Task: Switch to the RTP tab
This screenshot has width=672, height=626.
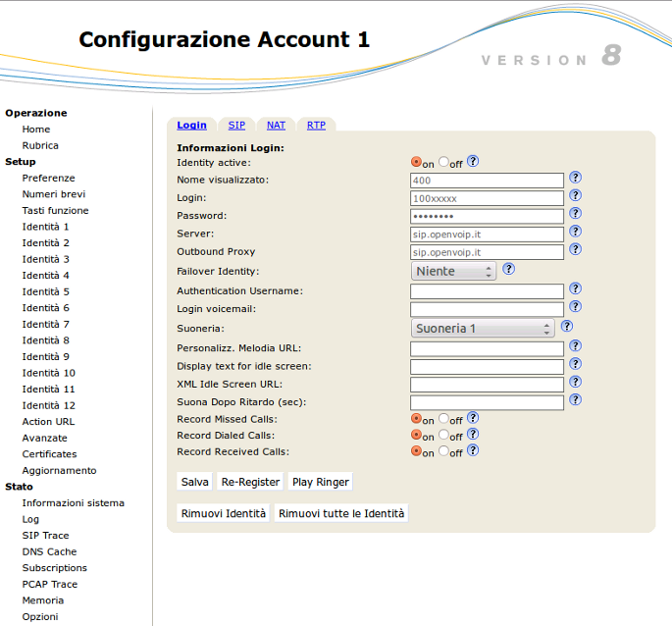Action: coord(316,125)
